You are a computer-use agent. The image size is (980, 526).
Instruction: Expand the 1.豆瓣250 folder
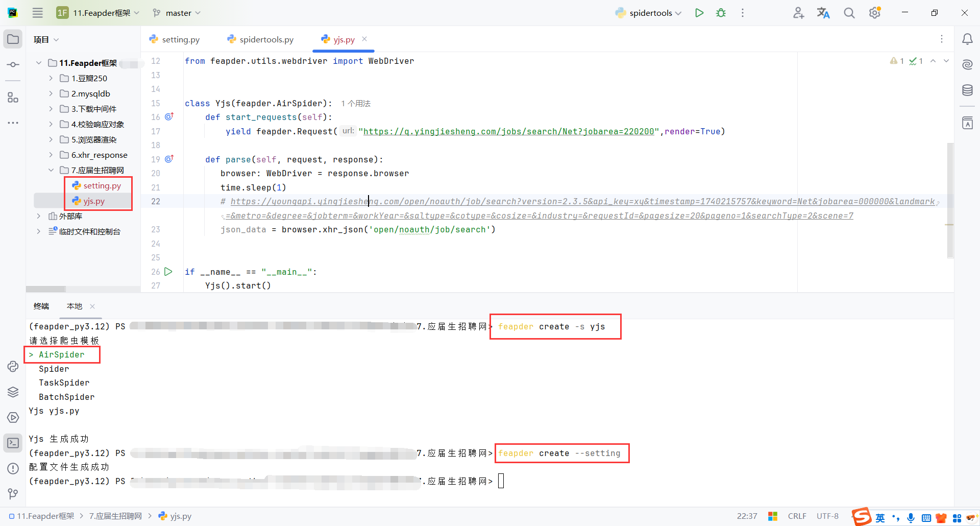(x=50, y=78)
